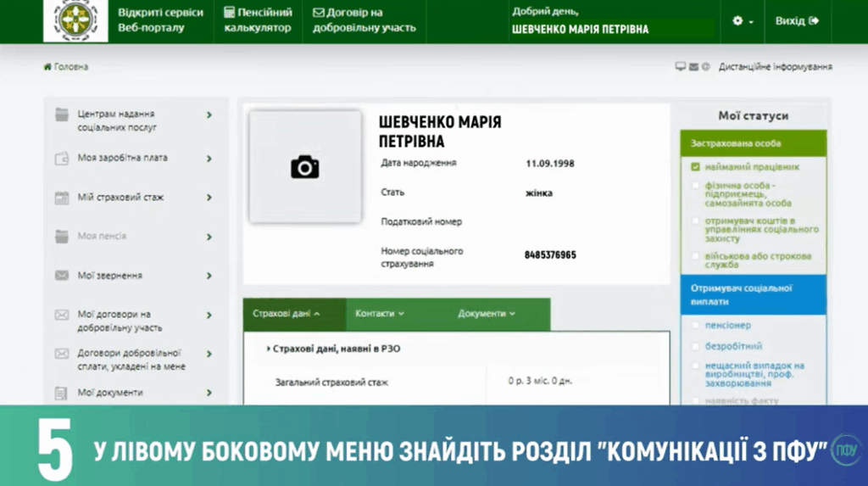Click envelope icon beside Мої звернення
Viewport: 868px width, 486px height.
62,276
